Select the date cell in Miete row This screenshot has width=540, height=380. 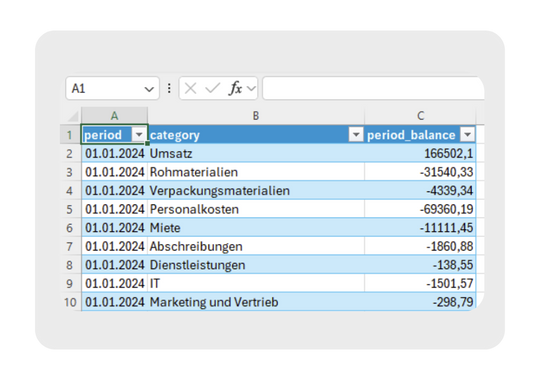coord(115,228)
